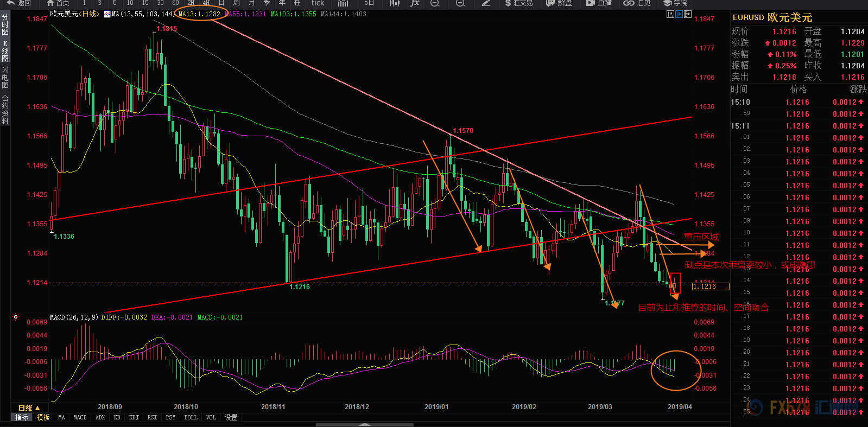Switch to monthly 月 period
The height and width of the screenshot is (427, 868).
[x=252, y=3]
